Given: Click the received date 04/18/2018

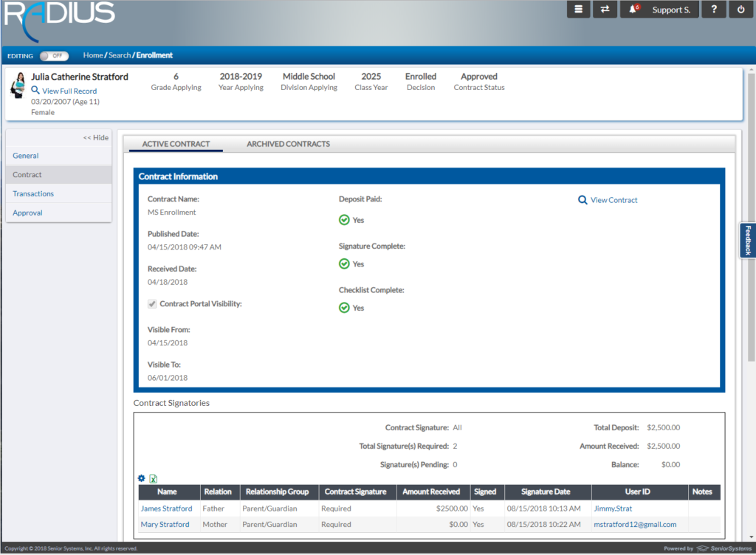Looking at the screenshot, I should pyautogui.click(x=168, y=283).
